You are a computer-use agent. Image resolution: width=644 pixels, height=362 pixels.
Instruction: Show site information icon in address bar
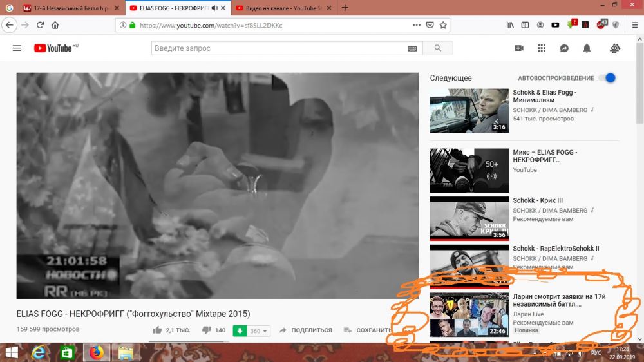(x=122, y=25)
